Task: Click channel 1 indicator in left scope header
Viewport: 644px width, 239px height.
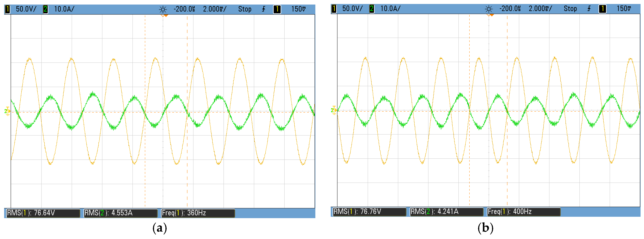Action: [x=8, y=9]
